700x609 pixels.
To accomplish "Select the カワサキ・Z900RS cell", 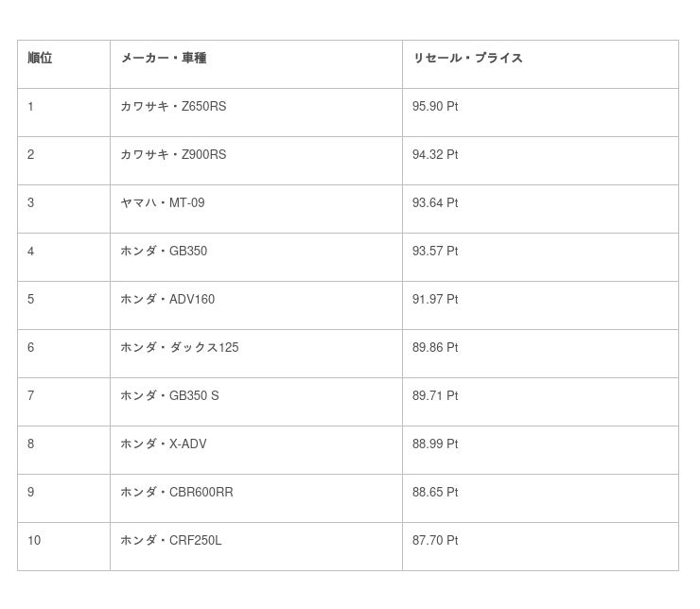I will 173,155.
